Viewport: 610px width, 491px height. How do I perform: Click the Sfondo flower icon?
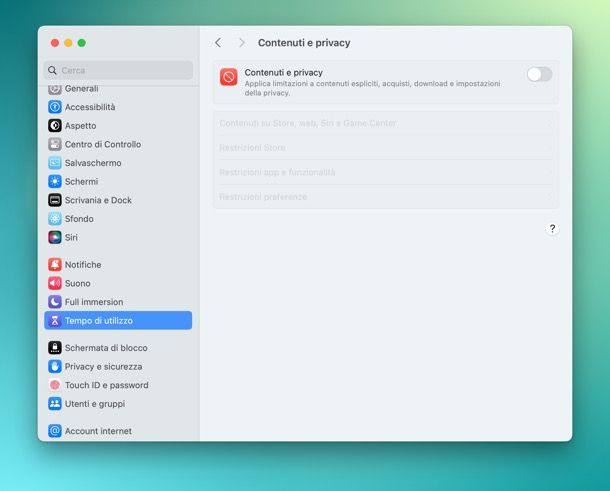pyautogui.click(x=55, y=219)
